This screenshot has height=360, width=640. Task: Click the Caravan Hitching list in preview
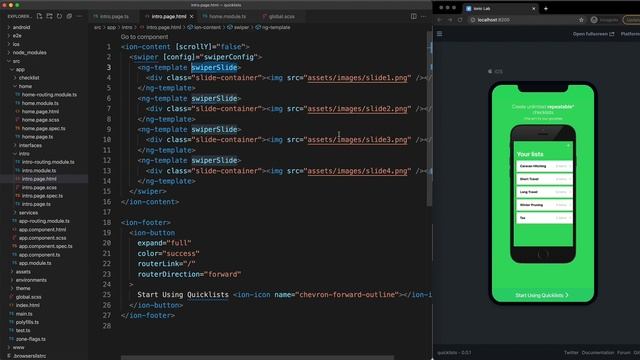[x=544, y=166]
